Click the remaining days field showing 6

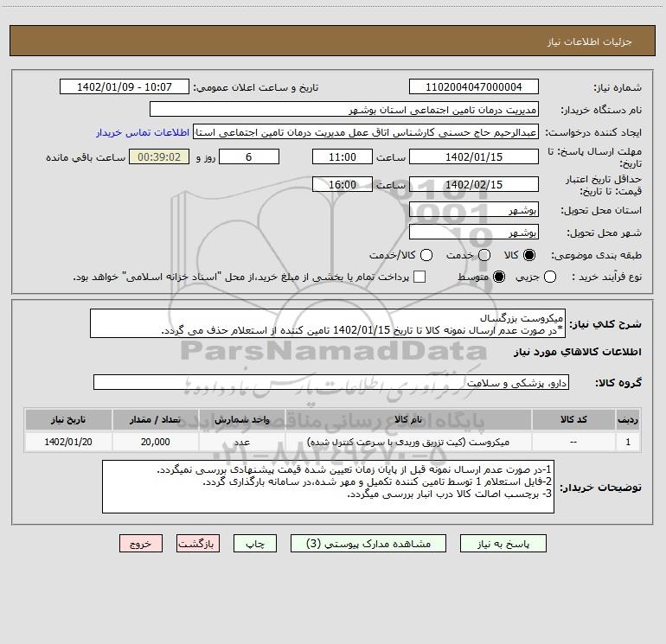coord(249,156)
